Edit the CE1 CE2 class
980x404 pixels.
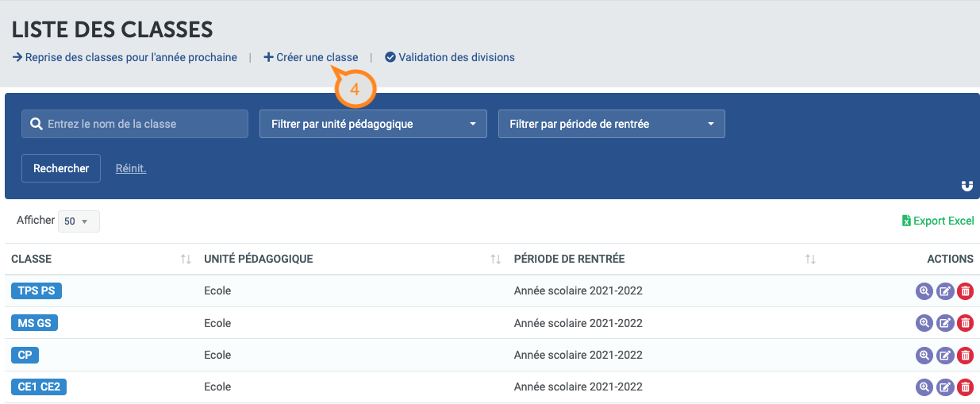pyautogui.click(x=945, y=387)
